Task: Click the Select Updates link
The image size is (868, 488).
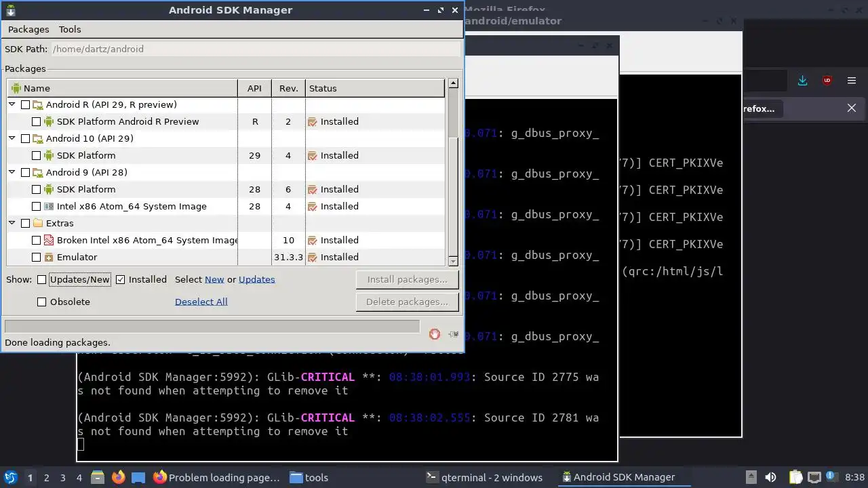Action: click(257, 280)
